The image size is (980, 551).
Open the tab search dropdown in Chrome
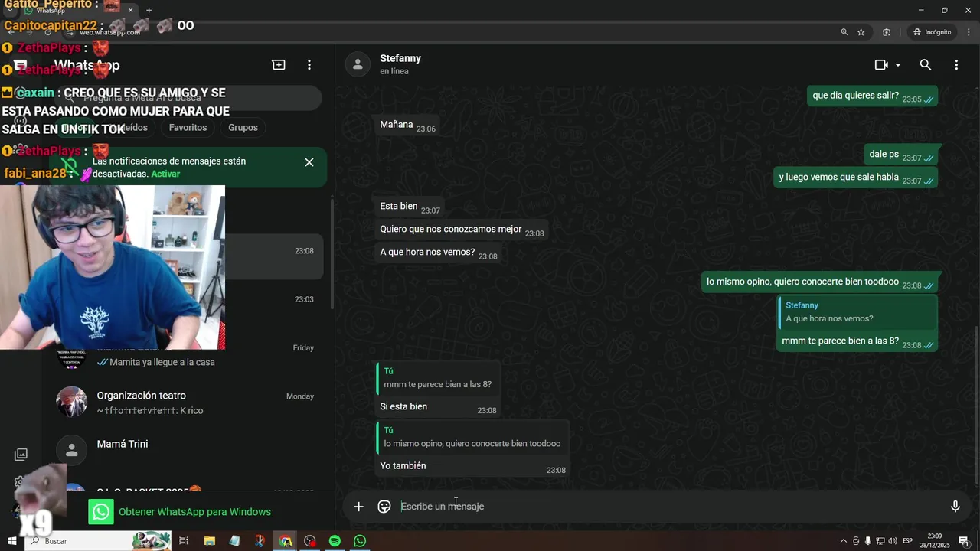tap(10, 10)
